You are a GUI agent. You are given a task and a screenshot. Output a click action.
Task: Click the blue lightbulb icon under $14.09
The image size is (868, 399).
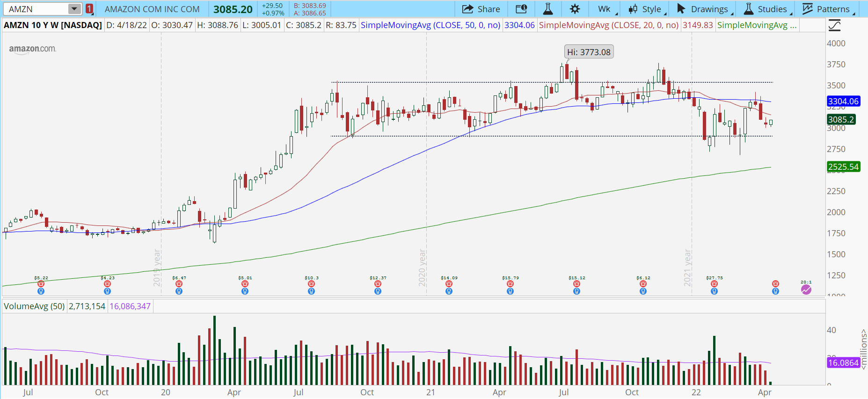449,291
